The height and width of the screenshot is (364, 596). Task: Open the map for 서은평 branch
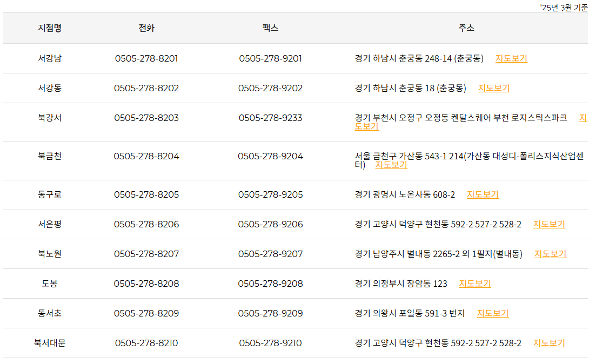(550, 224)
